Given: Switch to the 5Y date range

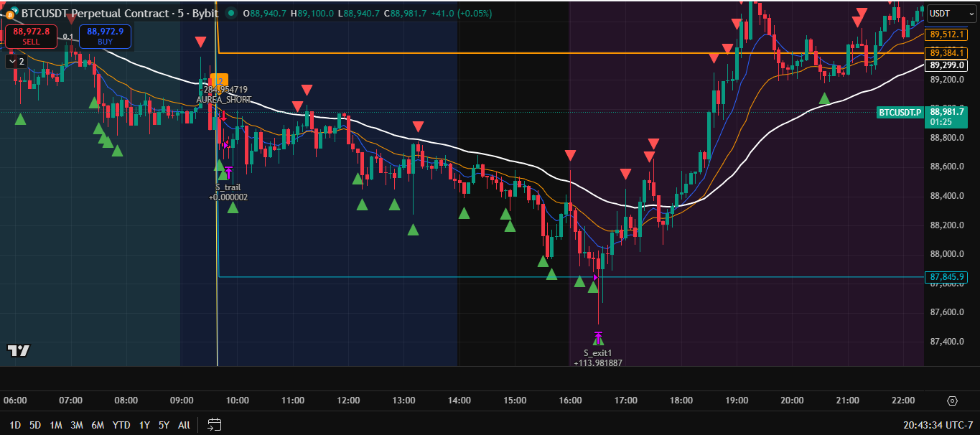Looking at the screenshot, I should click(164, 425).
